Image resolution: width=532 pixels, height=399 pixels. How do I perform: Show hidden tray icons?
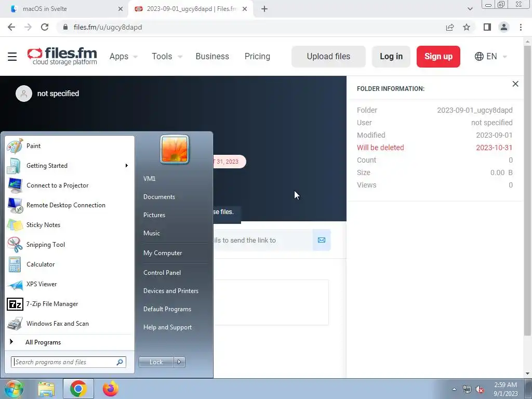coord(454,390)
